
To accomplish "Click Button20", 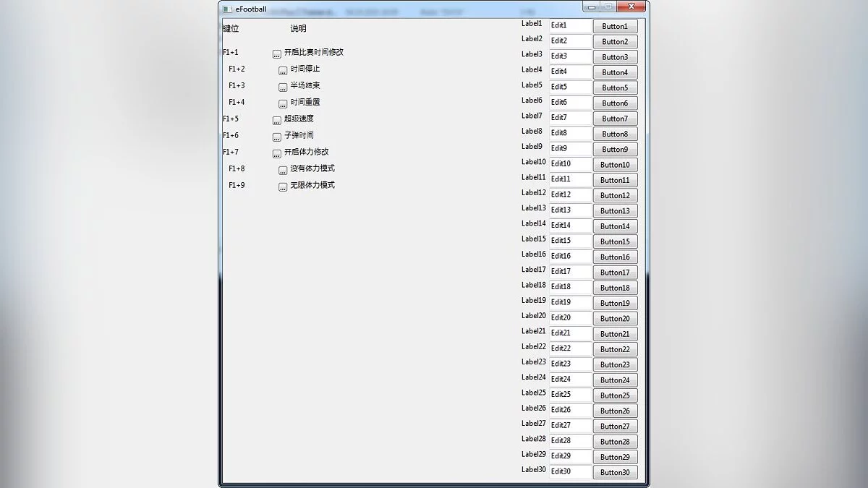I will click(x=616, y=318).
